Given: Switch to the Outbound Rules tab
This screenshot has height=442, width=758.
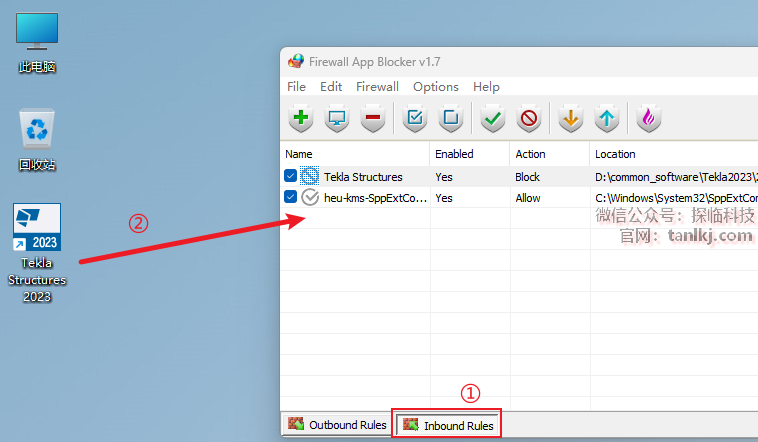Looking at the screenshot, I should (x=337, y=425).
